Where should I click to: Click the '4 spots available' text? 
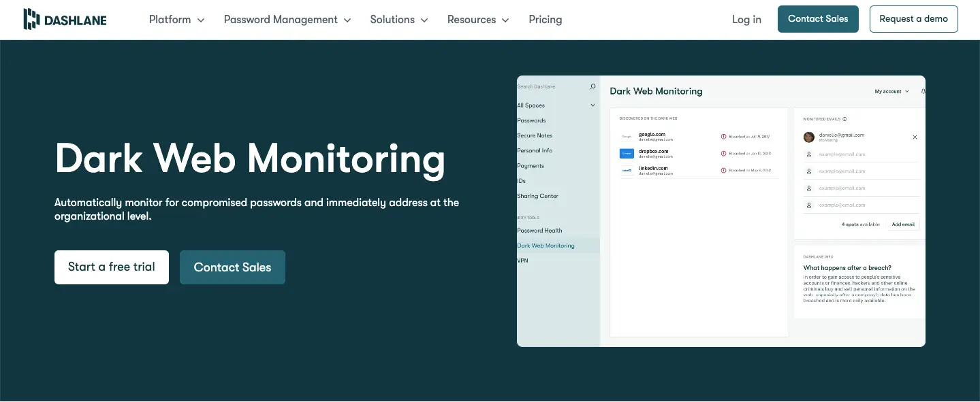coord(860,224)
